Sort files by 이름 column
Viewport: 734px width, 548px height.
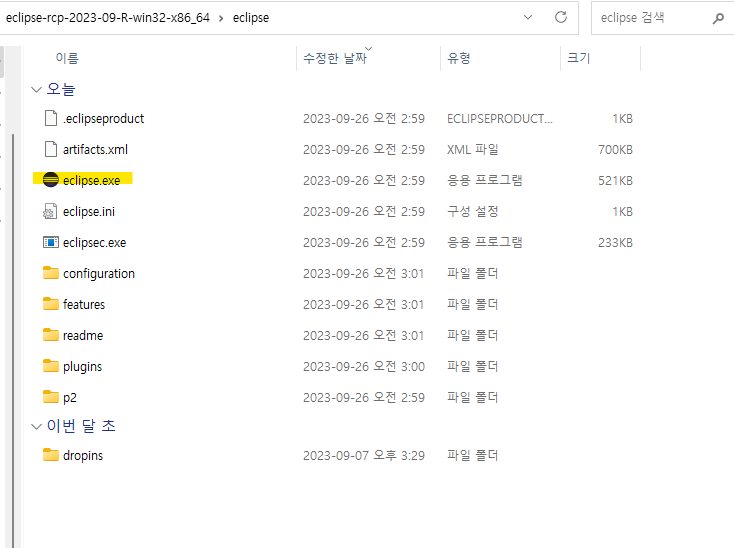click(x=67, y=58)
